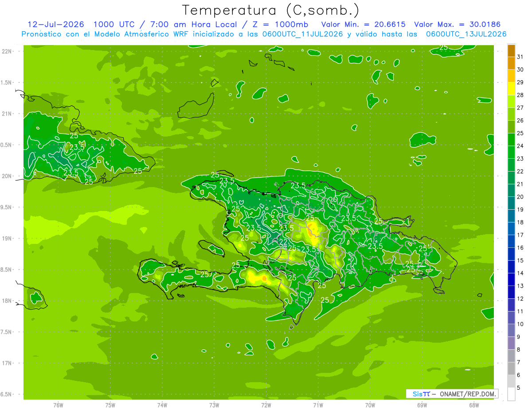Viewport: 532px width, 411px height.
Task: Click the yellow legend swatch between 28 and 29
Action: pos(511,89)
